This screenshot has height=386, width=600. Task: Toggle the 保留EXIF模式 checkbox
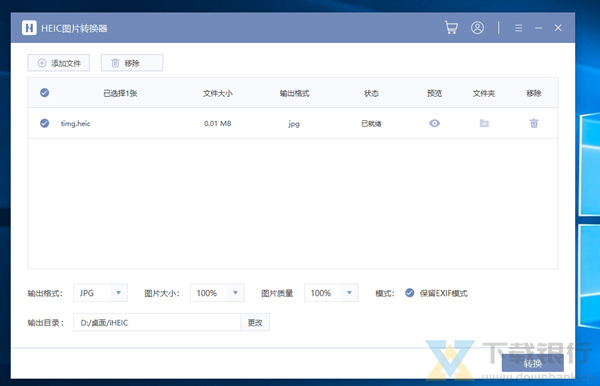[x=409, y=293]
